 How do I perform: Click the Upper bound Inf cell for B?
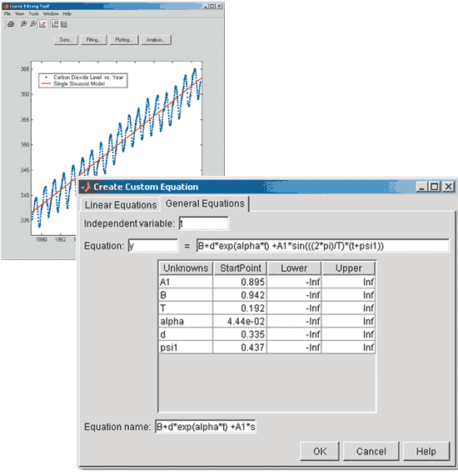[349, 295]
